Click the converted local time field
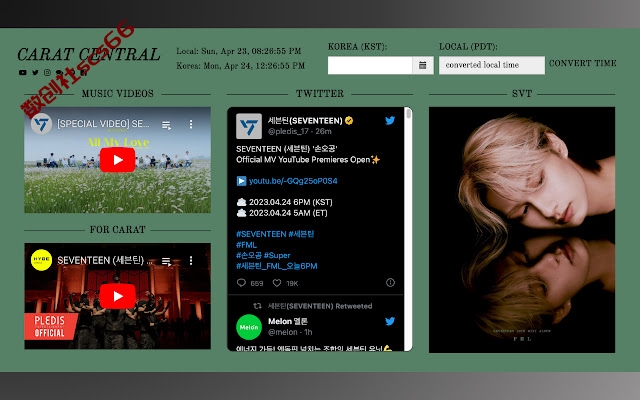This screenshot has width=640, height=400. tap(491, 65)
